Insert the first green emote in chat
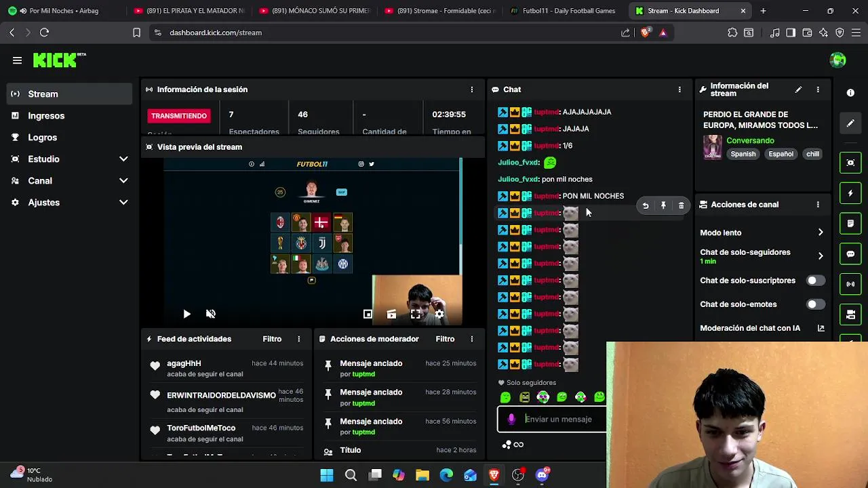This screenshot has width=868, height=488. (x=505, y=398)
